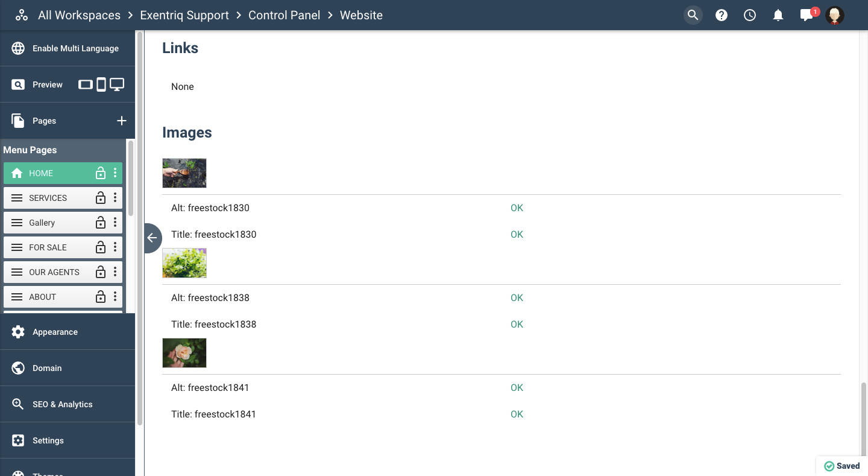This screenshot has width=868, height=476.
Task: Toggle the lock on SERVICES page
Action: pos(101,198)
